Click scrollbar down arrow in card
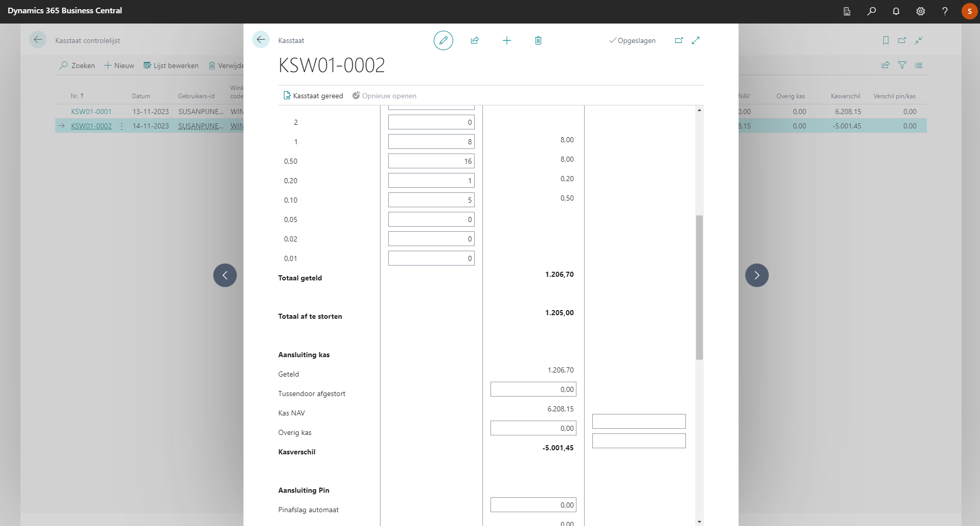The image size is (980, 526). pyautogui.click(x=699, y=521)
